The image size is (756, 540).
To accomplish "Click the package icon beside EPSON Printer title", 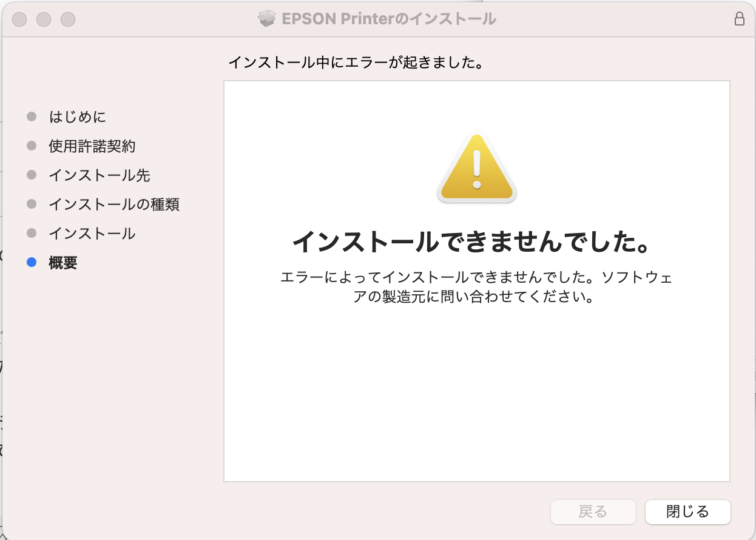I will (267, 19).
